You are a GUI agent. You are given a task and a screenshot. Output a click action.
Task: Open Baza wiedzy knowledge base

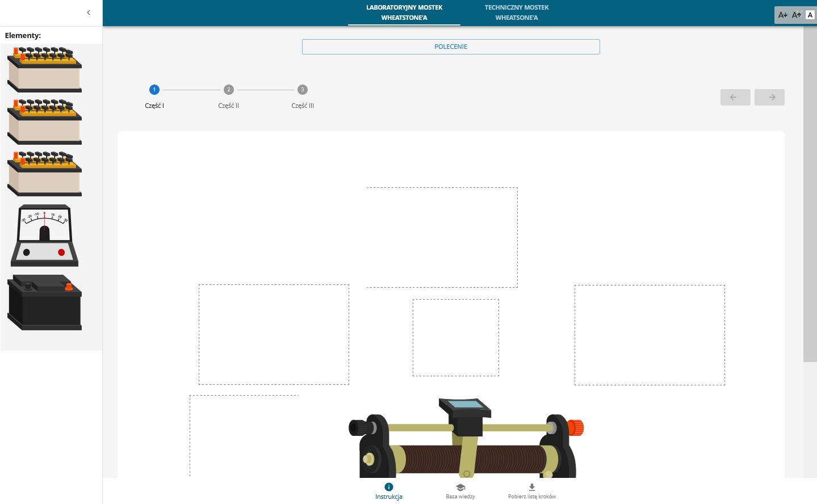(x=460, y=491)
